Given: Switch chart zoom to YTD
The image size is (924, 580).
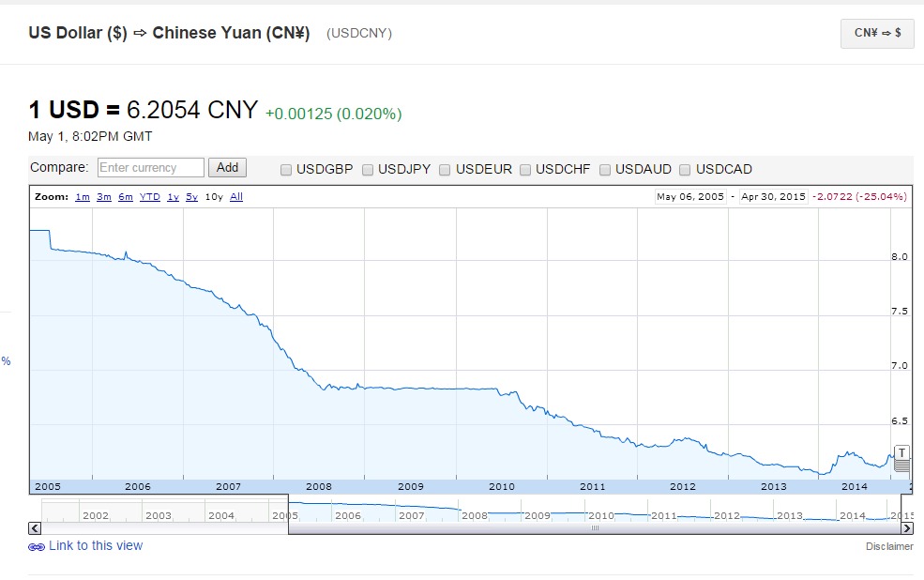Looking at the screenshot, I should tap(150, 197).
